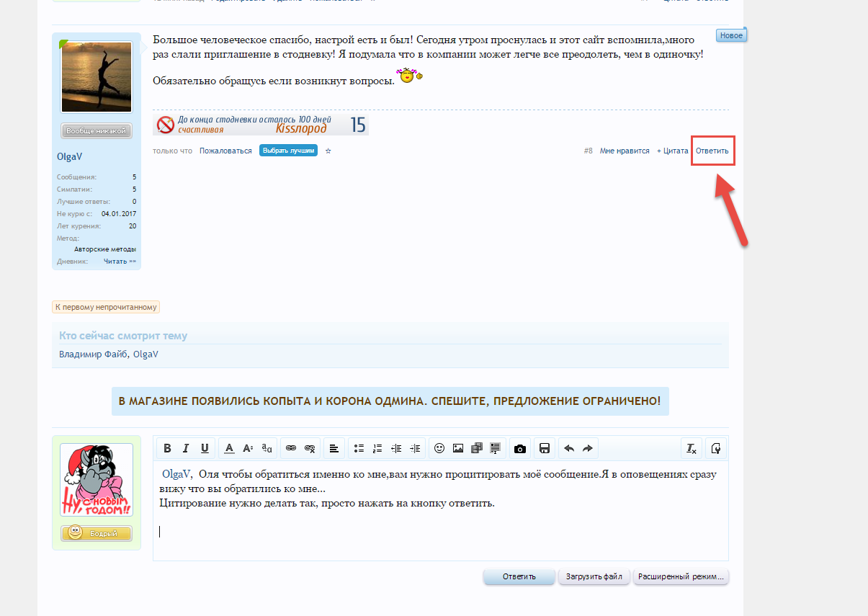
Task: Switch to BB code editor mode
Action: pyautogui.click(x=715, y=448)
